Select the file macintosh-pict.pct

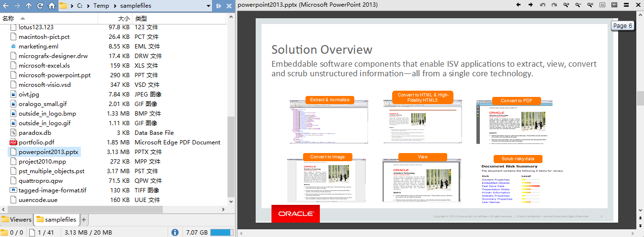(44, 37)
